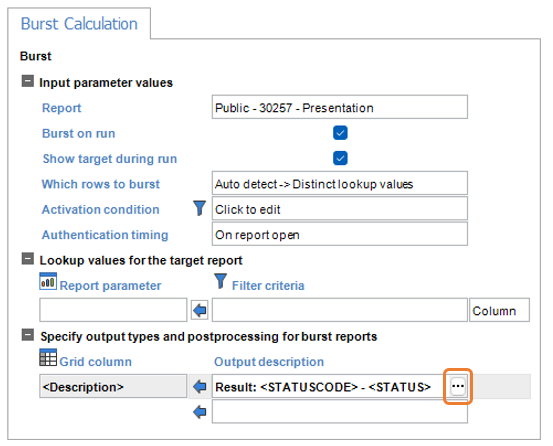
Task: Open the Authentication timing field
Action: [x=340, y=234]
